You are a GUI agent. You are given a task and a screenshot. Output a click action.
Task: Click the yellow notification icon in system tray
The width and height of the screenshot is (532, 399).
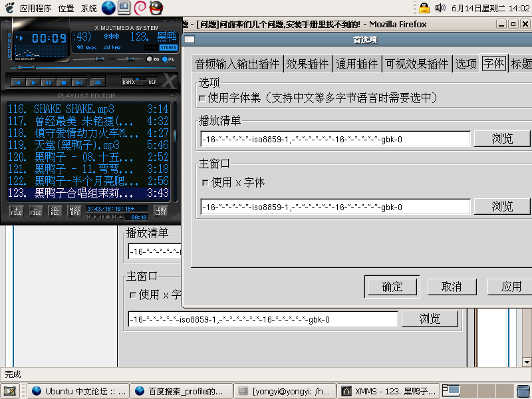coord(424,7)
